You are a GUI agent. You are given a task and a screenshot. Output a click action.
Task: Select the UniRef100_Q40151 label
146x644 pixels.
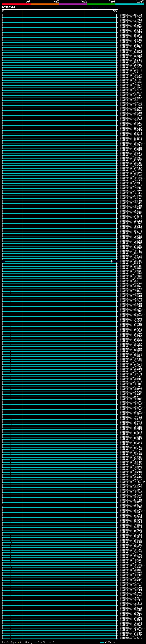131,82
